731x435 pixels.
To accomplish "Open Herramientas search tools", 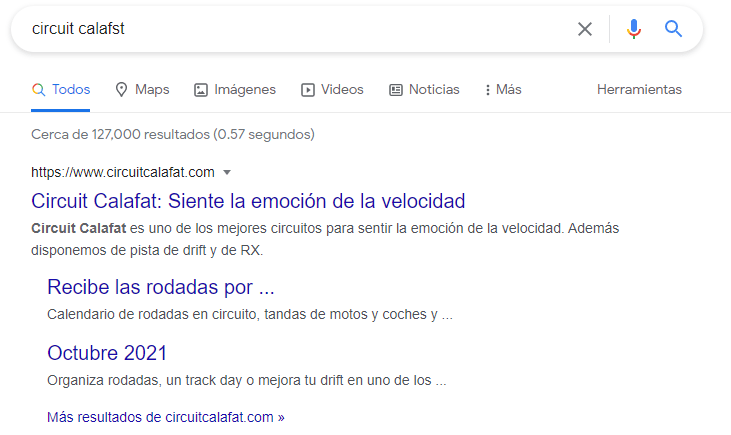I will [639, 90].
